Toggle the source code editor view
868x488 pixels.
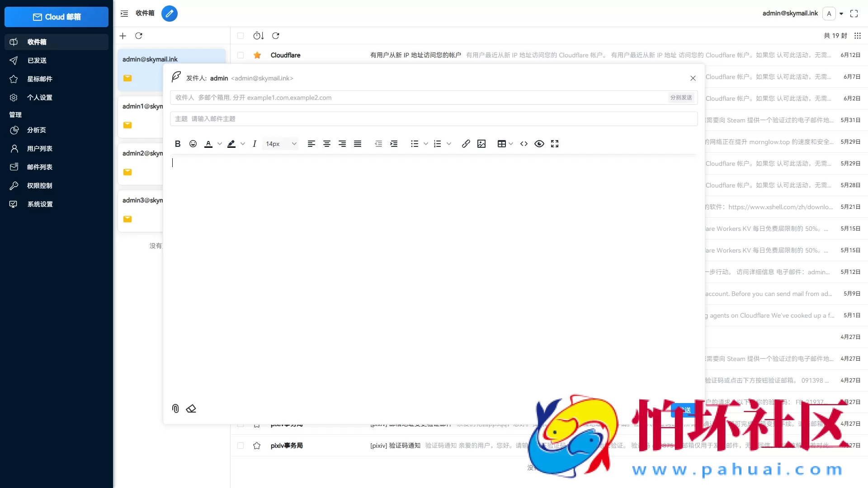pyautogui.click(x=524, y=144)
